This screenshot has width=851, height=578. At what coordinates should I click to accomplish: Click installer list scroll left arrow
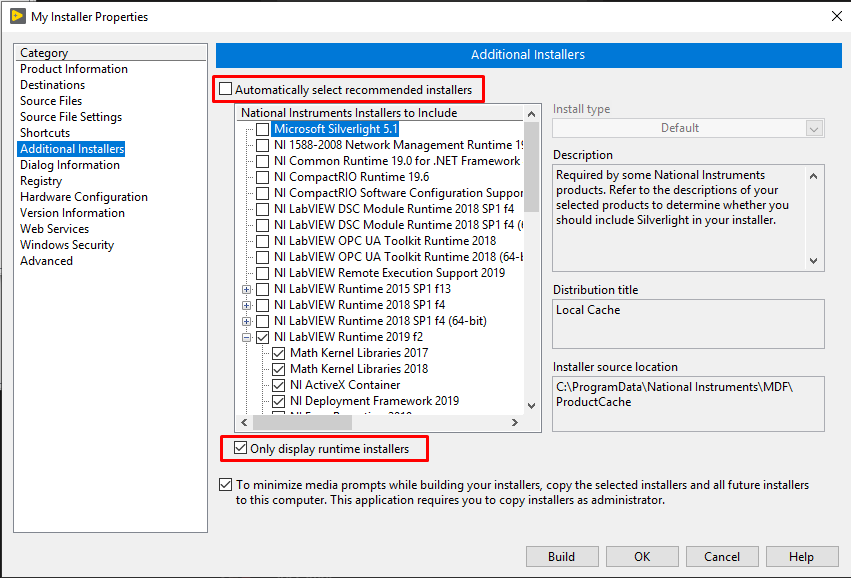(244, 422)
